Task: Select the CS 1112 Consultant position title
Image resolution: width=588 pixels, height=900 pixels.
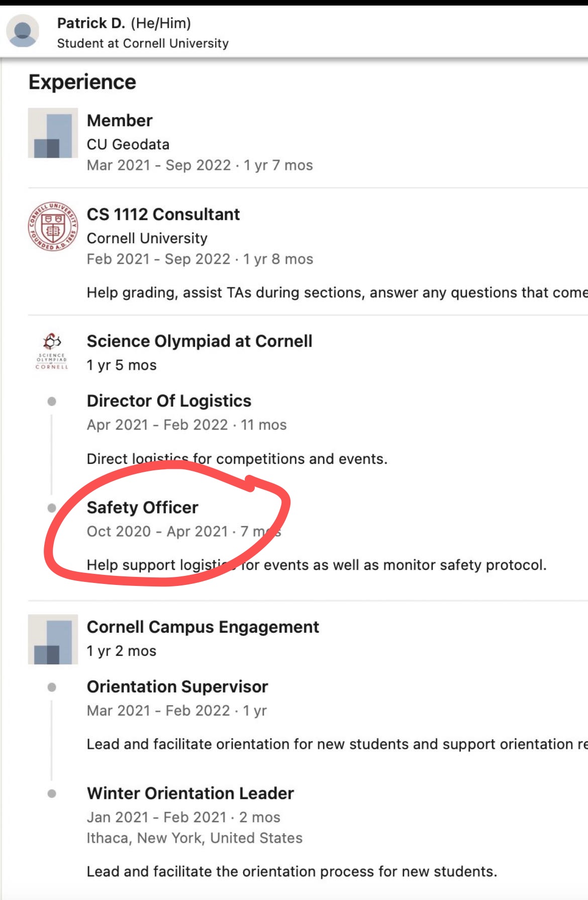Action: [x=163, y=215]
